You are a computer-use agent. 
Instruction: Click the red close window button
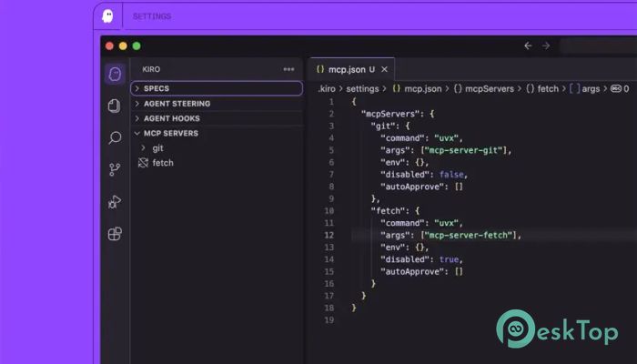coord(109,45)
